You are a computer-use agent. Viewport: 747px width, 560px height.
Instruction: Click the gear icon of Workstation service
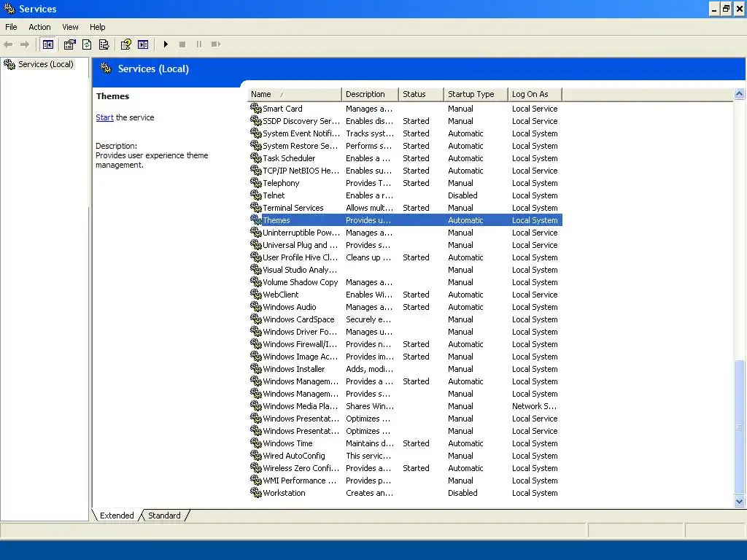pos(256,493)
